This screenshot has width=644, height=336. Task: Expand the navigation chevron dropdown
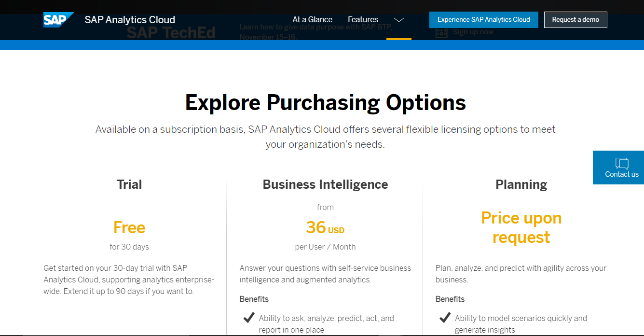click(x=398, y=20)
